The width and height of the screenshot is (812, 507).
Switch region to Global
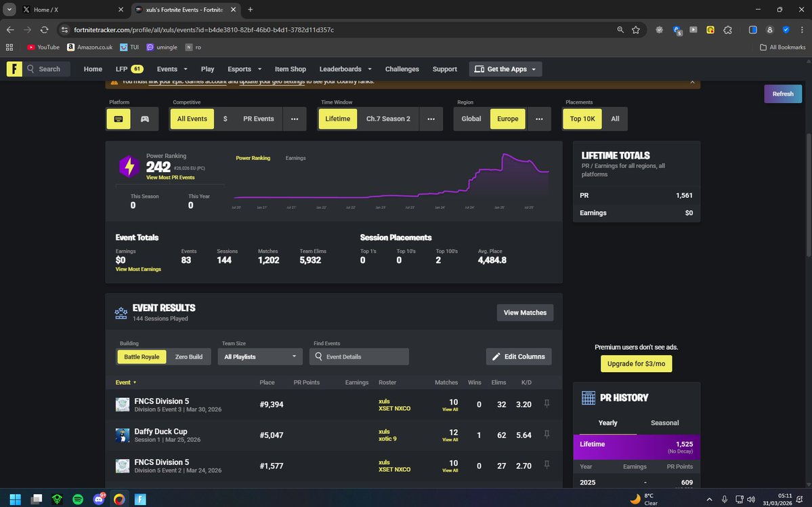click(471, 119)
